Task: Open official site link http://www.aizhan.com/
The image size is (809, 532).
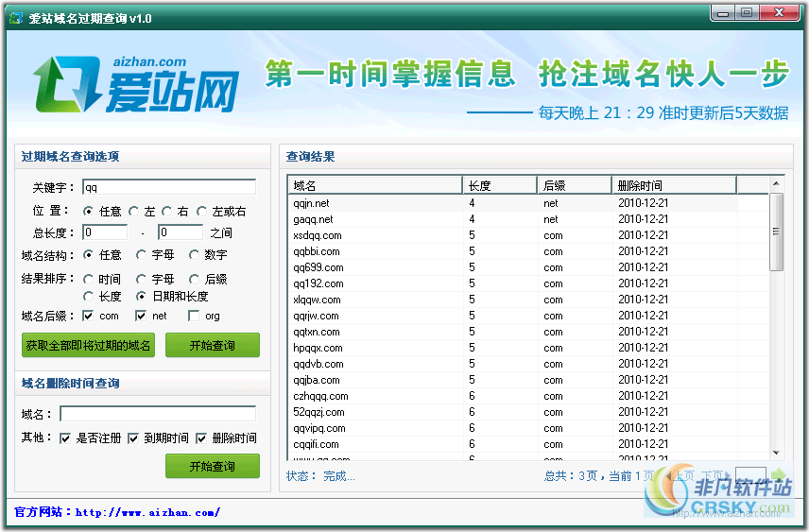Action: 147,512
